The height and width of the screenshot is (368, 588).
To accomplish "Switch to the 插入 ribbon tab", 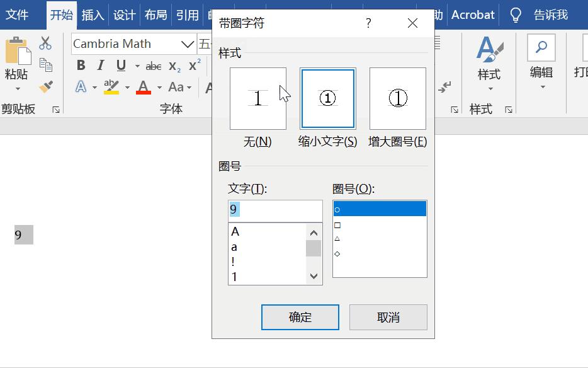I will (x=92, y=14).
